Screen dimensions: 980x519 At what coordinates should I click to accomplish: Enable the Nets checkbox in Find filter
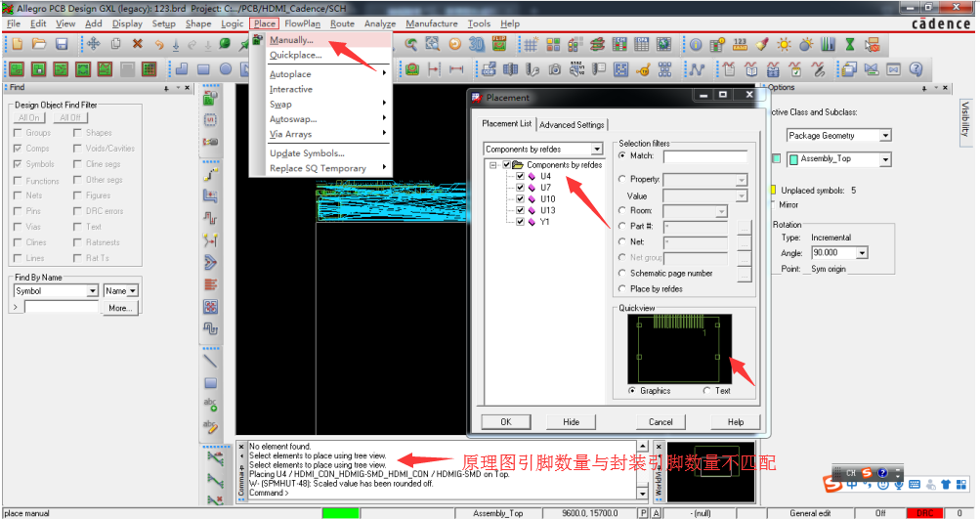18,195
